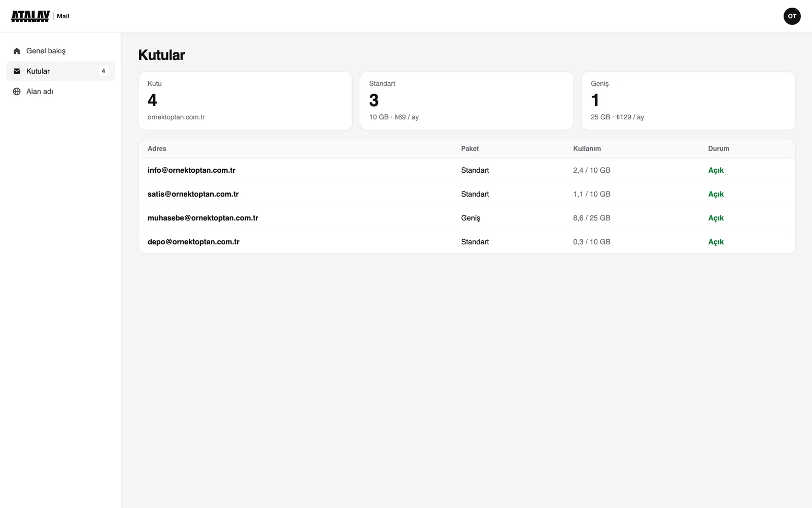Viewport: 812px width, 508px height.
Task: Open Alan adı sidebar item
Action: coord(61,91)
